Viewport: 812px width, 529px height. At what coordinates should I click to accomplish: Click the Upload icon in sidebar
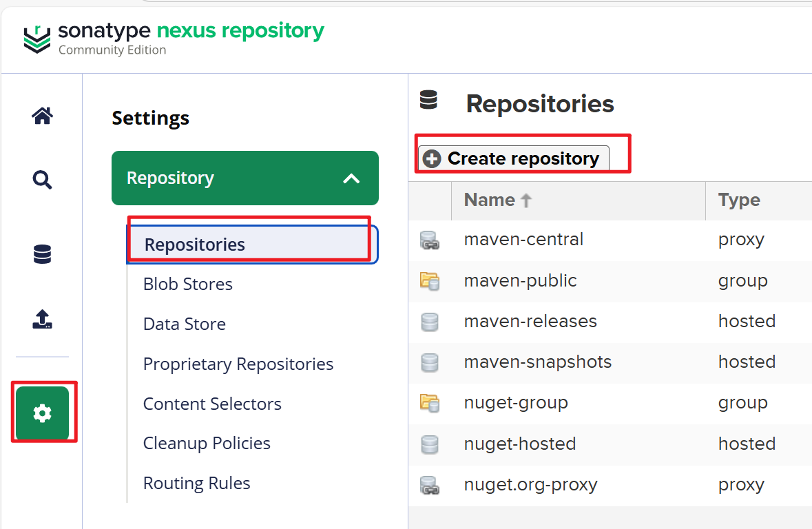42,319
